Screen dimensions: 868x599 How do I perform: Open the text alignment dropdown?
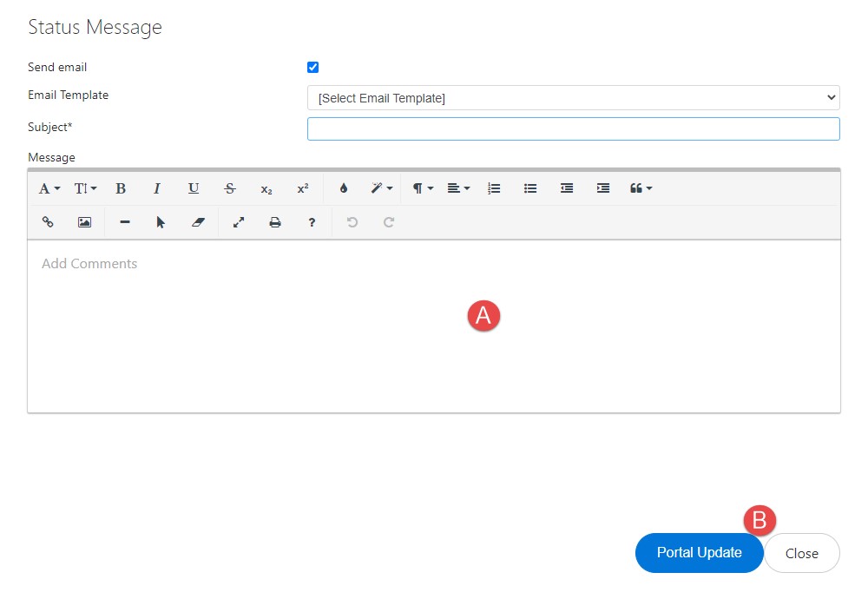(x=458, y=188)
